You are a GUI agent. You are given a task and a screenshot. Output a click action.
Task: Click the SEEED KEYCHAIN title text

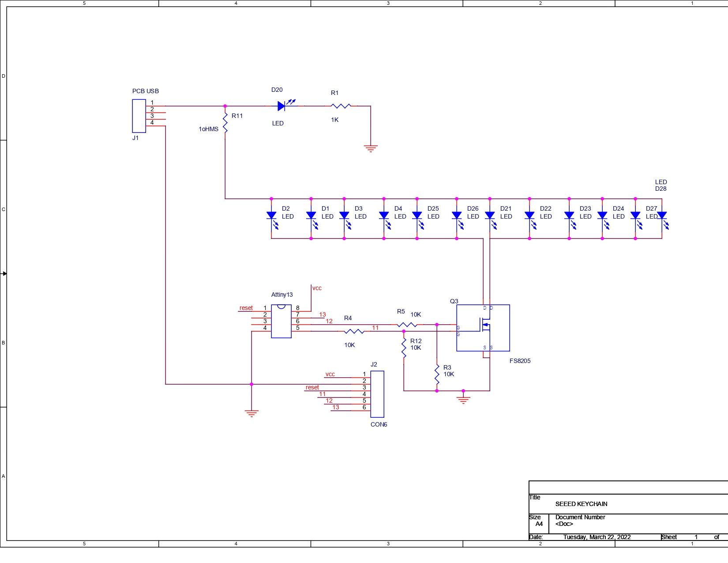point(582,504)
